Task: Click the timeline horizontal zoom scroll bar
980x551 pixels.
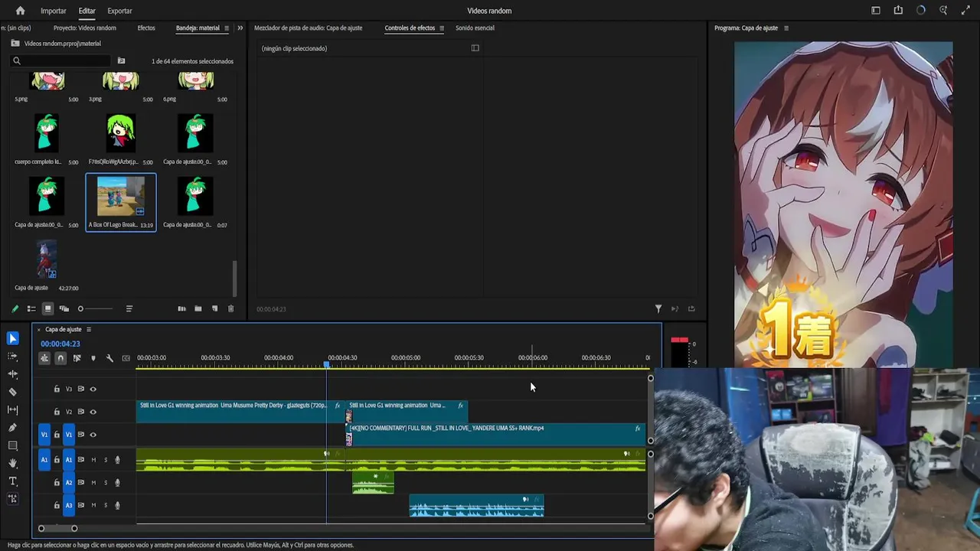Action: tap(57, 528)
